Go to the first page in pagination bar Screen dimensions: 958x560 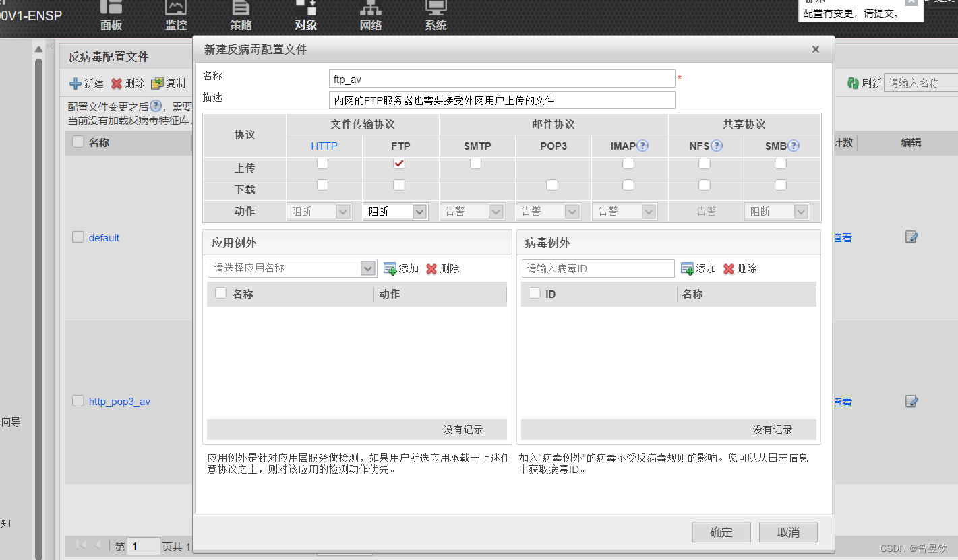82,545
